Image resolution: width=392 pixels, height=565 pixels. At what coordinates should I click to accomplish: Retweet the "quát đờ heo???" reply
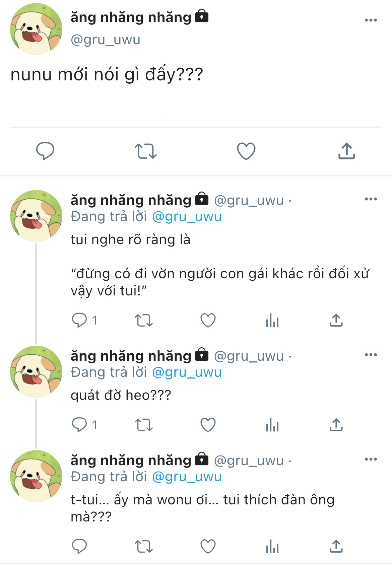(x=144, y=425)
